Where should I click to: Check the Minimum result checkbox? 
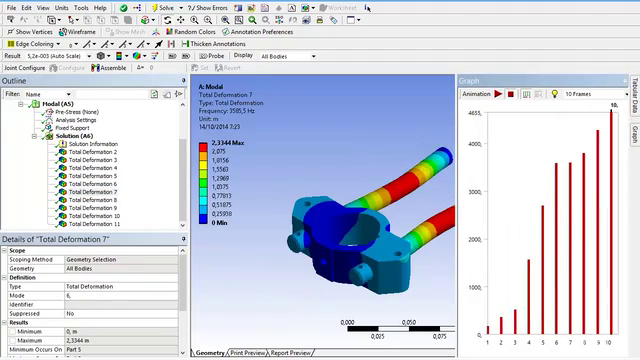click(x=13, y=331)
